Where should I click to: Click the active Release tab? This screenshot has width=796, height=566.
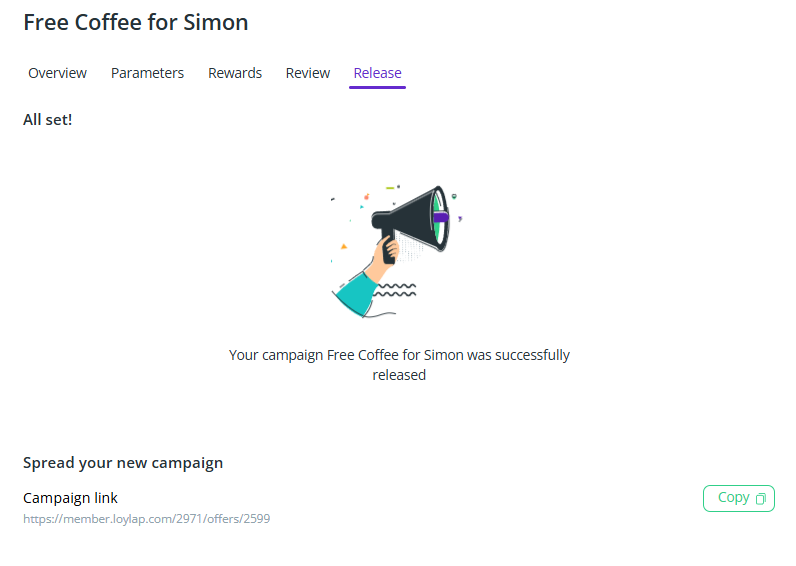[377, 73]
